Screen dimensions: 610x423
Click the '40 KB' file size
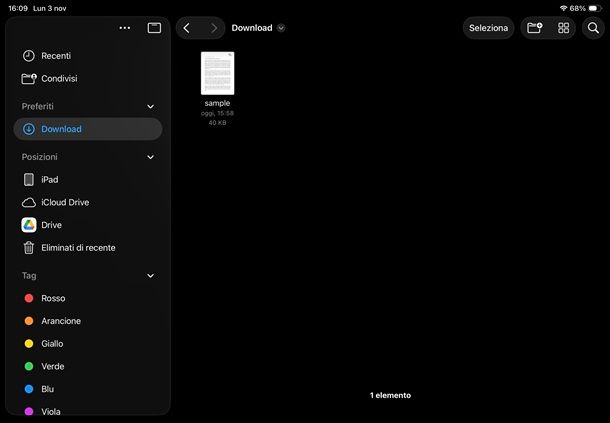tap(217, 123)
